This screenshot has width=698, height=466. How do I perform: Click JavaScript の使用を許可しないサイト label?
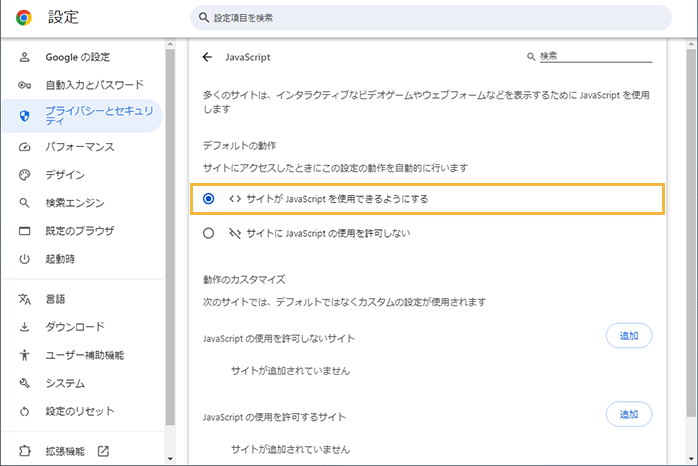tap(279, 339)
